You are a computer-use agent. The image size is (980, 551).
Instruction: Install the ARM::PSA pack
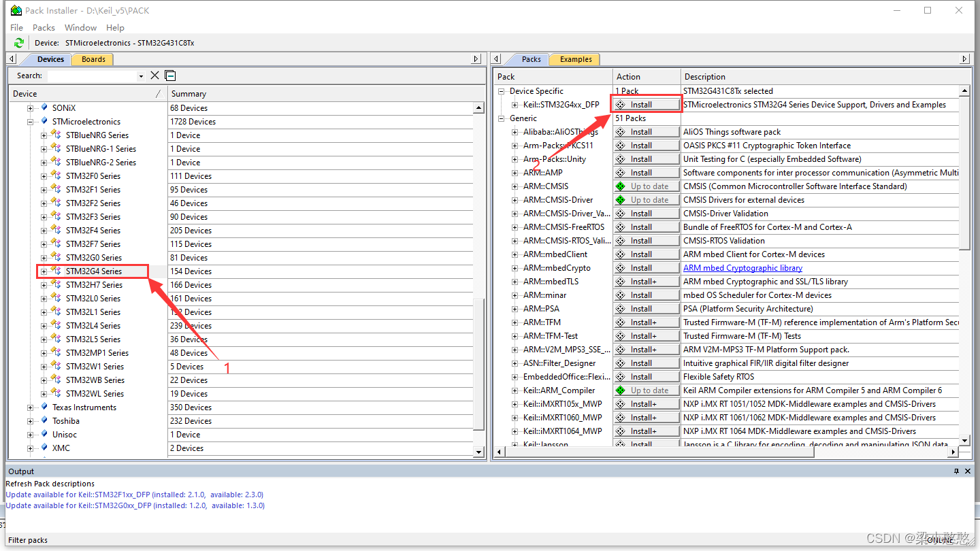coord(647,309)
